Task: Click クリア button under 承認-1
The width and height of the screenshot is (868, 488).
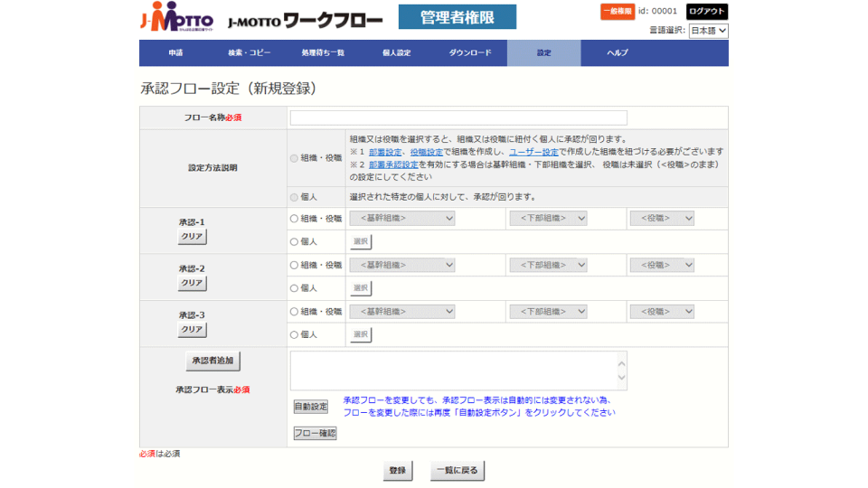Action: coord(192,237)
